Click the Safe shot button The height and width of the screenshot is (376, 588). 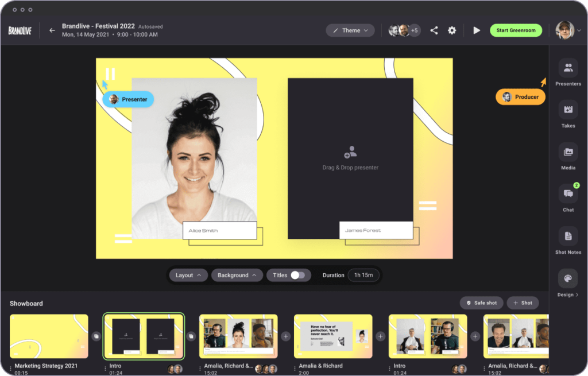pos(482,303)
